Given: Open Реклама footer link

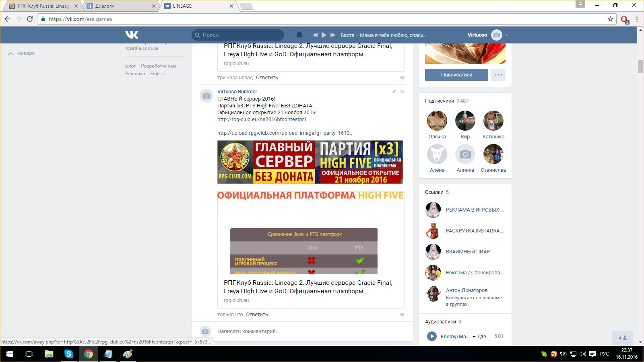Looking at the screenshot, I should tap(135, 74).
